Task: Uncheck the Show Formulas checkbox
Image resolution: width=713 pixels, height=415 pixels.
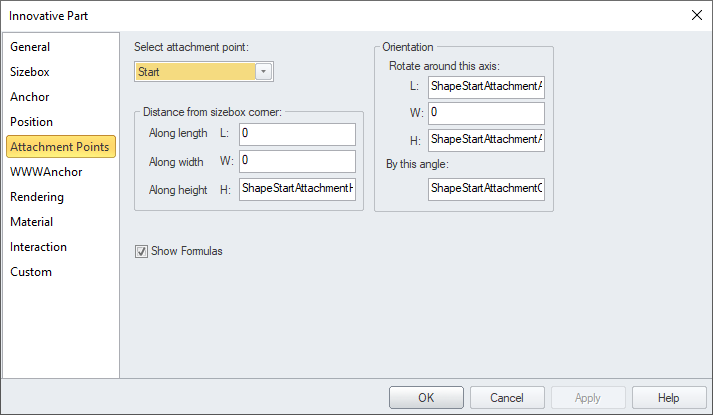Action: pos(141,251)
